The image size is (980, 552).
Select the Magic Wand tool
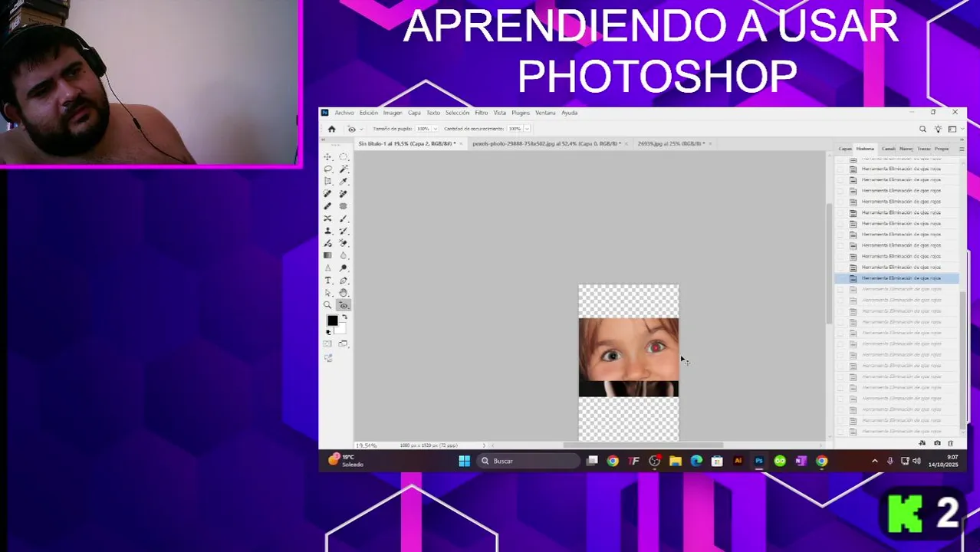pos(343,169)
